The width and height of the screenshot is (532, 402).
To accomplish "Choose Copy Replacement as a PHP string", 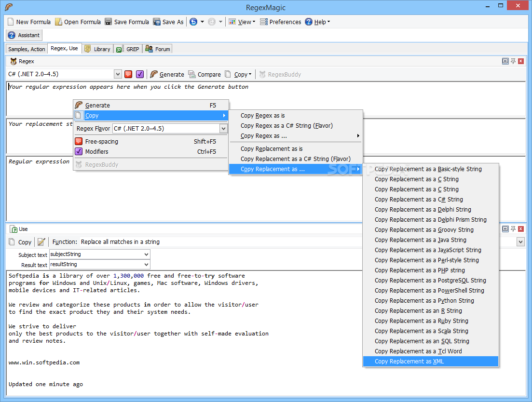I will click(x=431, y=270).
